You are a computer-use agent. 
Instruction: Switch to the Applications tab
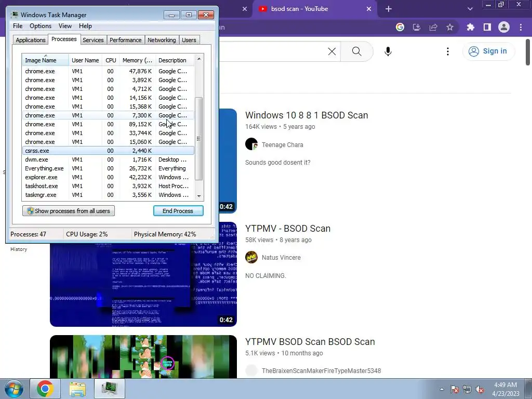[31, 40]
